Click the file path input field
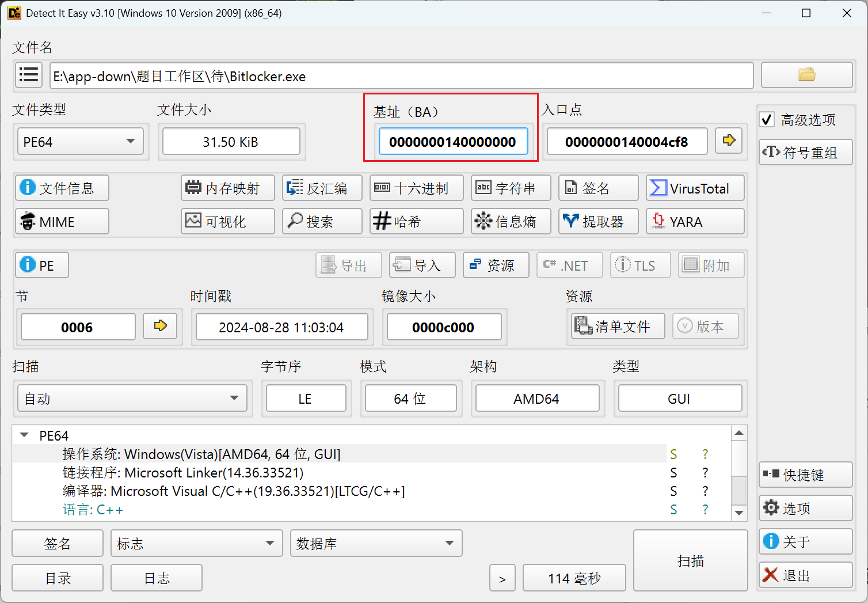Screen dimensions: 868x603 (401, 76)
